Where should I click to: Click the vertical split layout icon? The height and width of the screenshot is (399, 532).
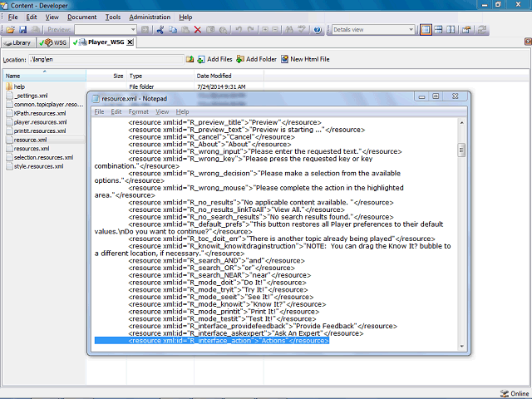tap(451, 30)
